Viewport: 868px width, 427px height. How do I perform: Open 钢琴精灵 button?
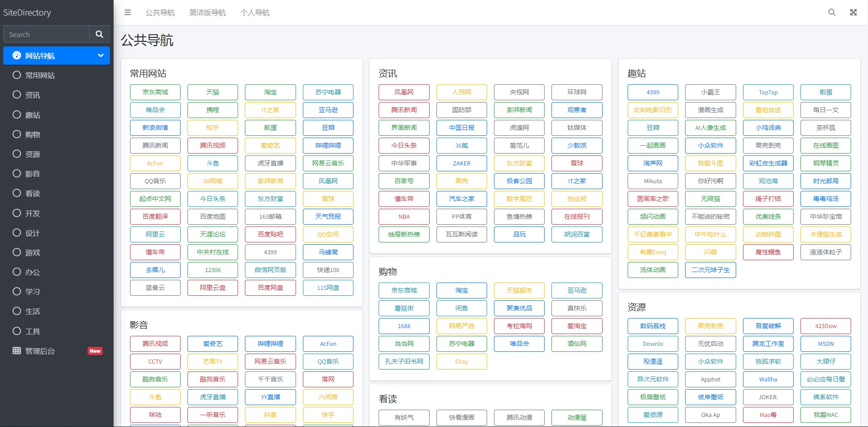pyautogui.click(x=826, y=163)
